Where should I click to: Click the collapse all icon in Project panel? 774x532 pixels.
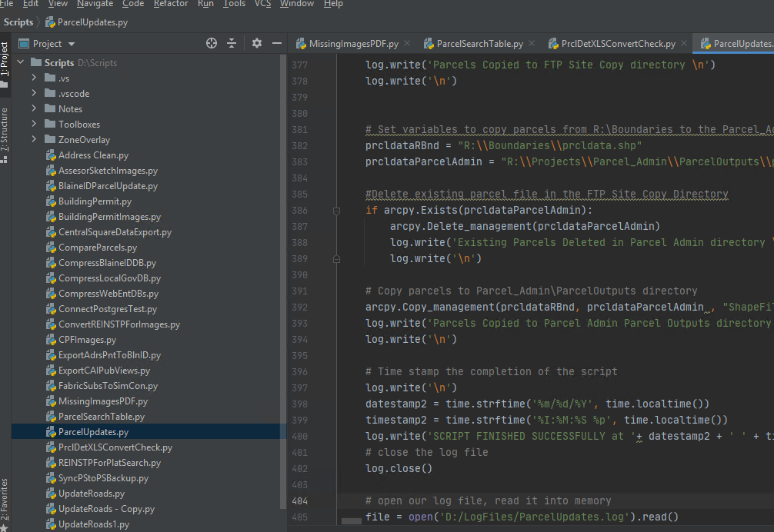[232, 44]
